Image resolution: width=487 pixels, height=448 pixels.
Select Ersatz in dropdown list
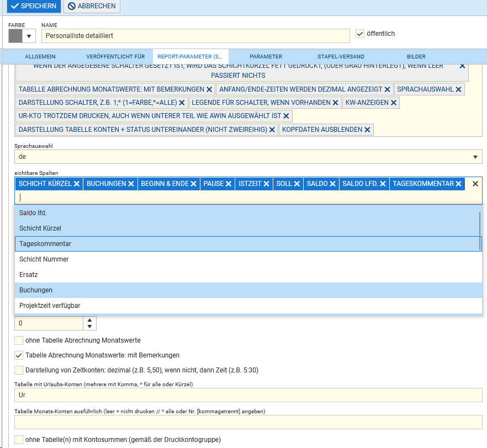(x=248, y=275)
